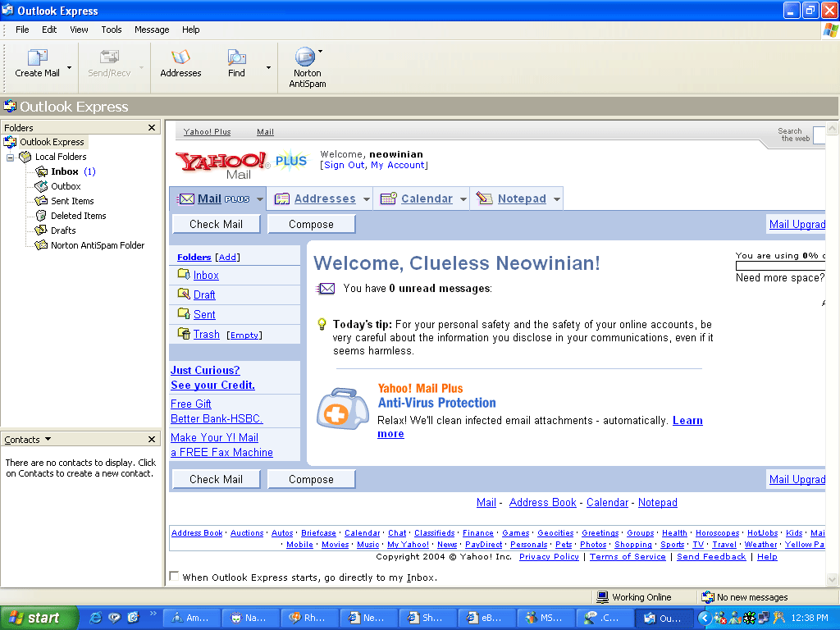The width and height of the screenshot is (840, 630).
Task: Click the Send Feedback link
Action: pyautogui.click(x=711, y=557)
